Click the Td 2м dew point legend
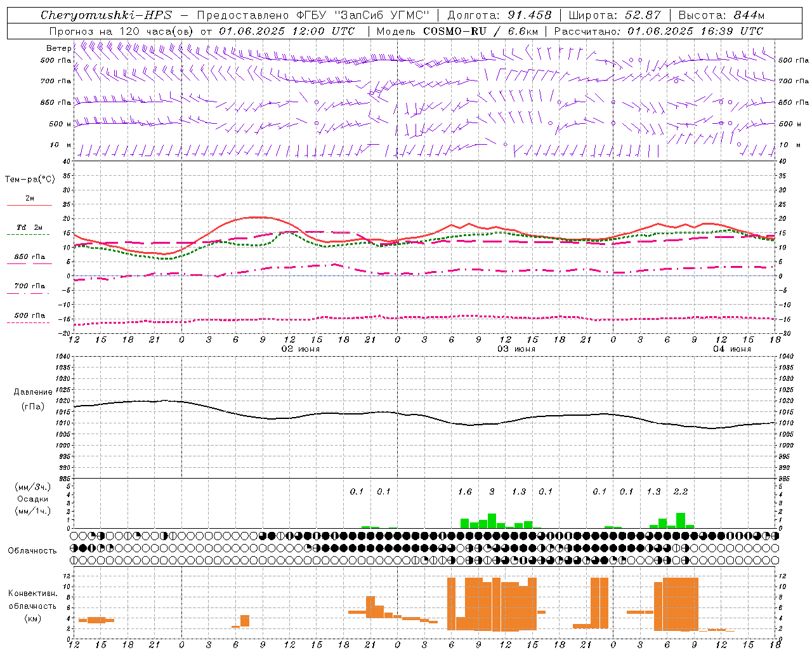This screenshot has height=650, width=812. coord(30,227)
